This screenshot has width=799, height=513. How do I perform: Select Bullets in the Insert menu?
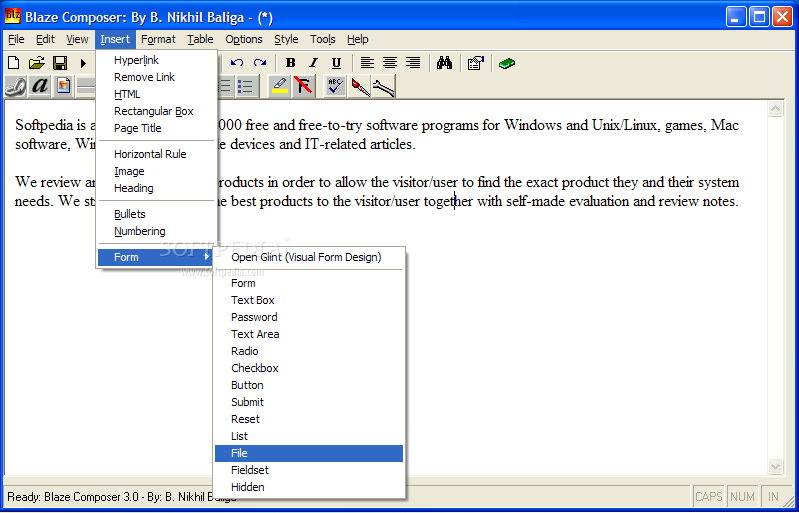157,214
